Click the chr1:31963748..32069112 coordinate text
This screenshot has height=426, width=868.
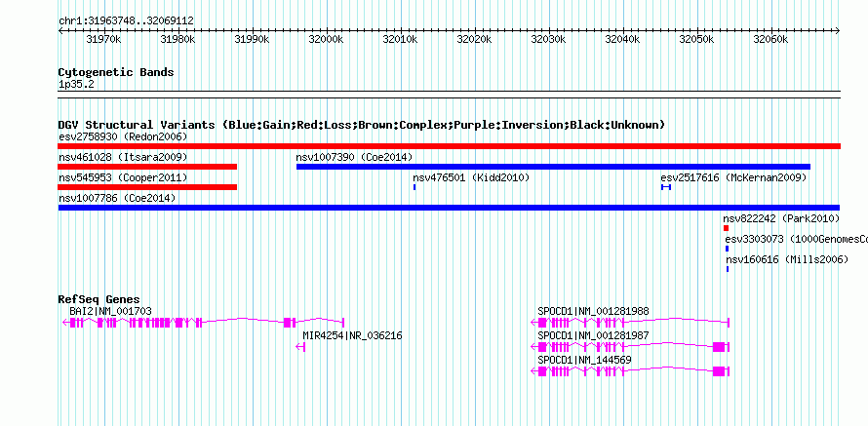(x=126, y=21)
